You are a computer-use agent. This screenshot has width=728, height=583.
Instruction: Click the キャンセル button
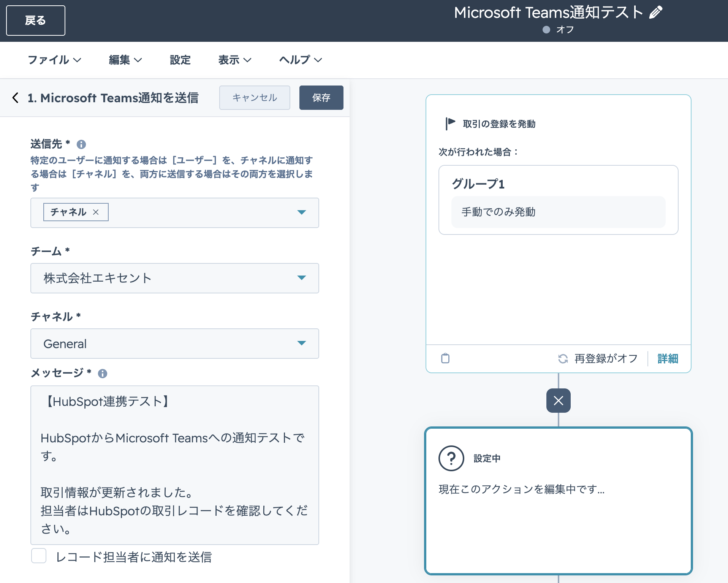point(255,98)
